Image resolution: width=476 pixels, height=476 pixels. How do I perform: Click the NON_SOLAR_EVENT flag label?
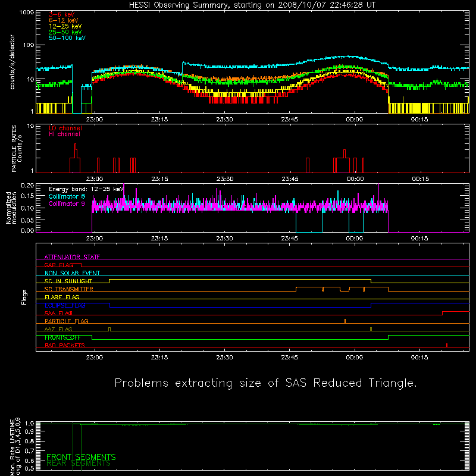[72, 273]
